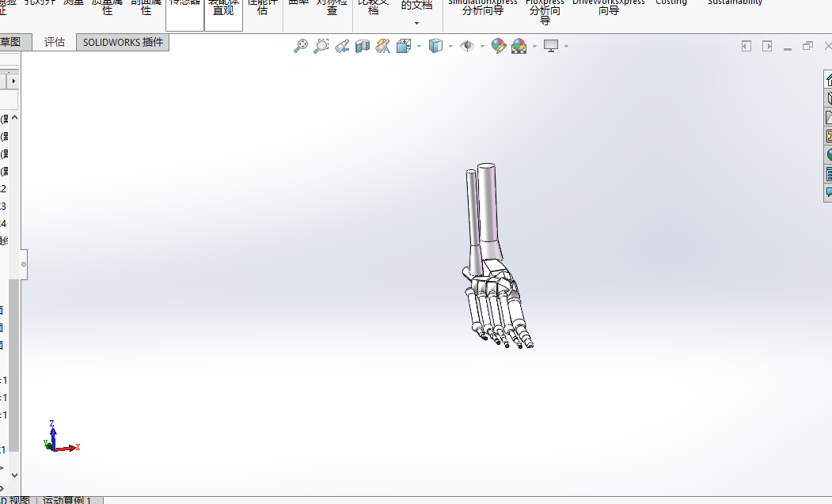This screenshot has width=832, height=504.
Task: Click the feature tree tab scroll arrow
Action: coord(13,81)
